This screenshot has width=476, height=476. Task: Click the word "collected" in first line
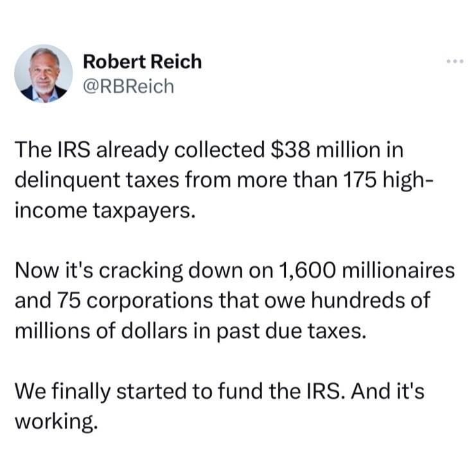[220, 150]
